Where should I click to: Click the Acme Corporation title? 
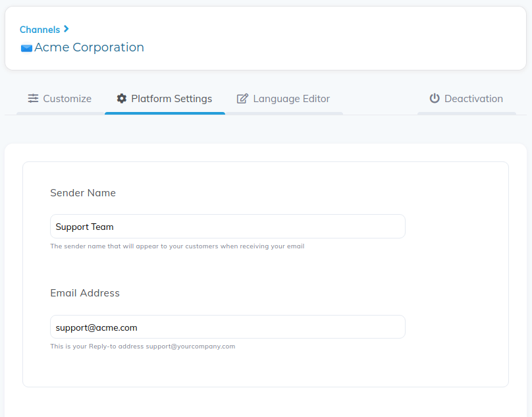pyautogui.click(x=90, y=47)
